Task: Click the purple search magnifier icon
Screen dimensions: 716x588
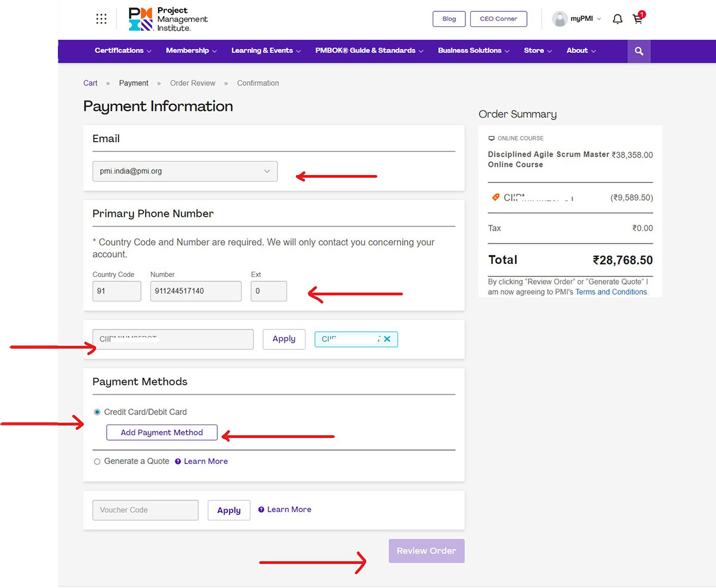Action: (x=639, y=51)
